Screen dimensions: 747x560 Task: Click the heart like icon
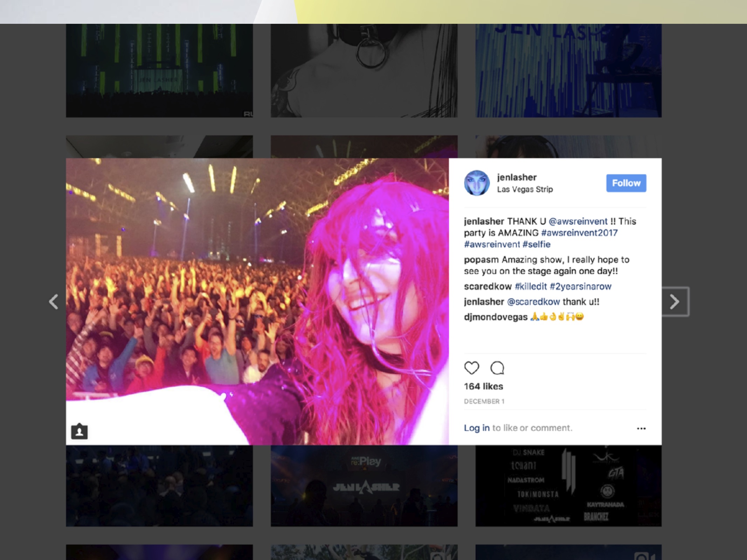(471, 368)
